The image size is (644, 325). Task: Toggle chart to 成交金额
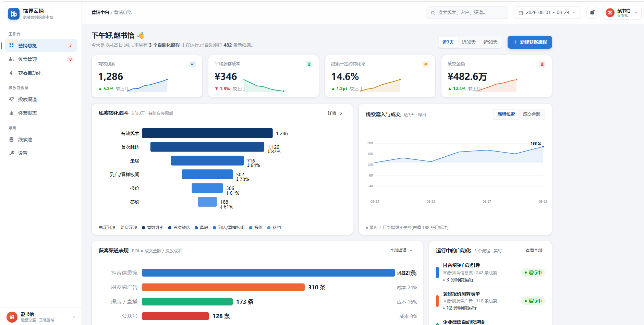point(532,114)
